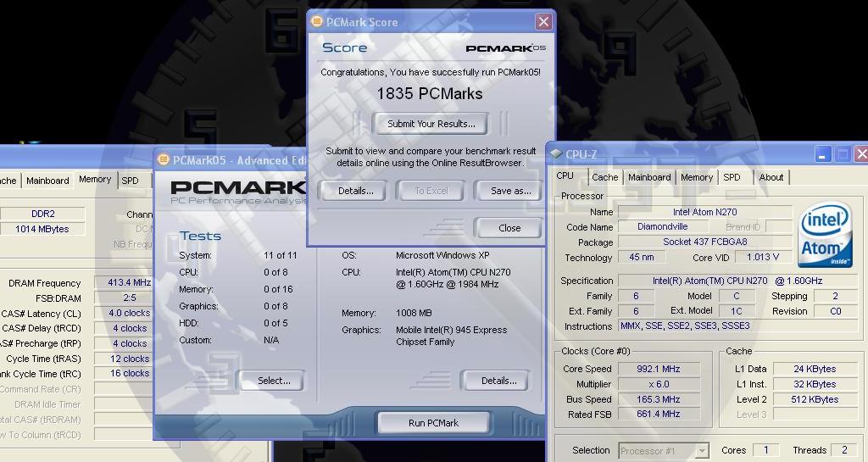Switch to CPU tab in right CPU-Z window
The image size is (868, 462).
click(565, 176)
